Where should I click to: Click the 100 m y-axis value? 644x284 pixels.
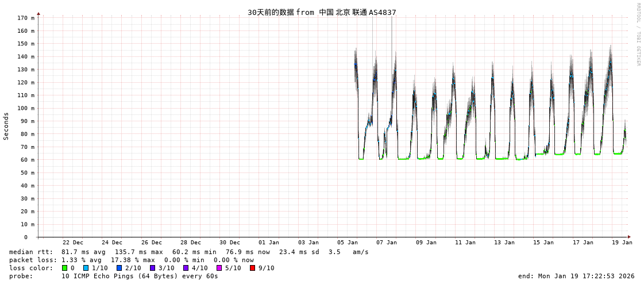26,108
